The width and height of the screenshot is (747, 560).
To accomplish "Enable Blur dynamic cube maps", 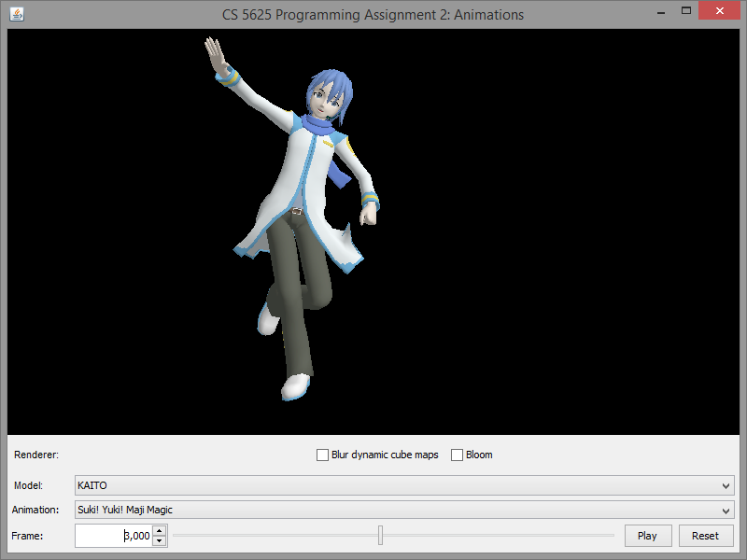I will [x=323, y=455].
